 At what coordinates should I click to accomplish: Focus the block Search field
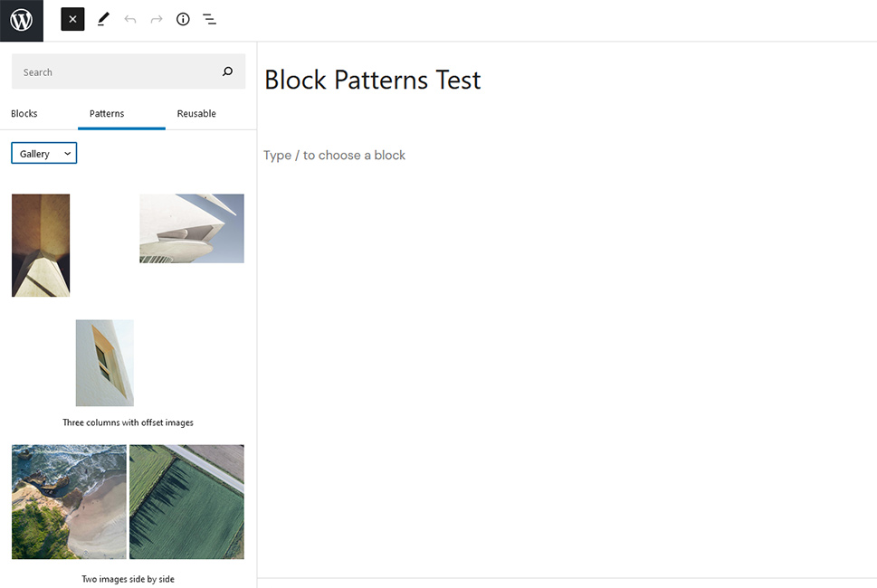(129, 71)
